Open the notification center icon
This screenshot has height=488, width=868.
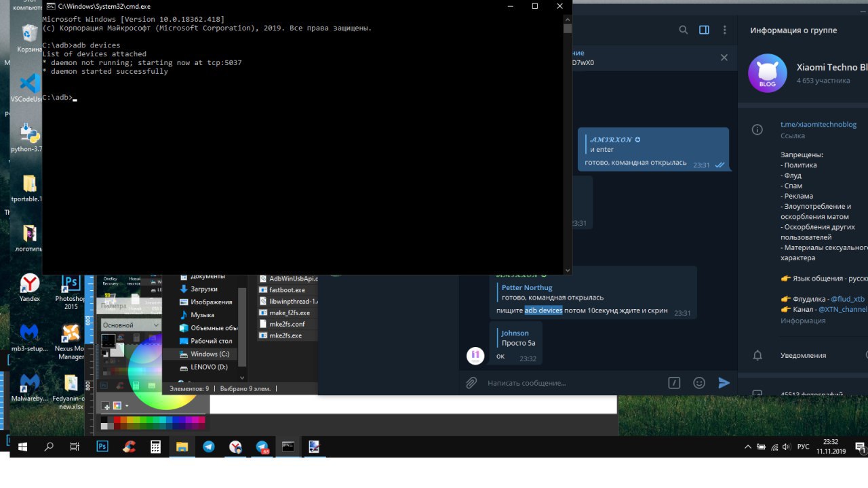[x=860, y=447]
